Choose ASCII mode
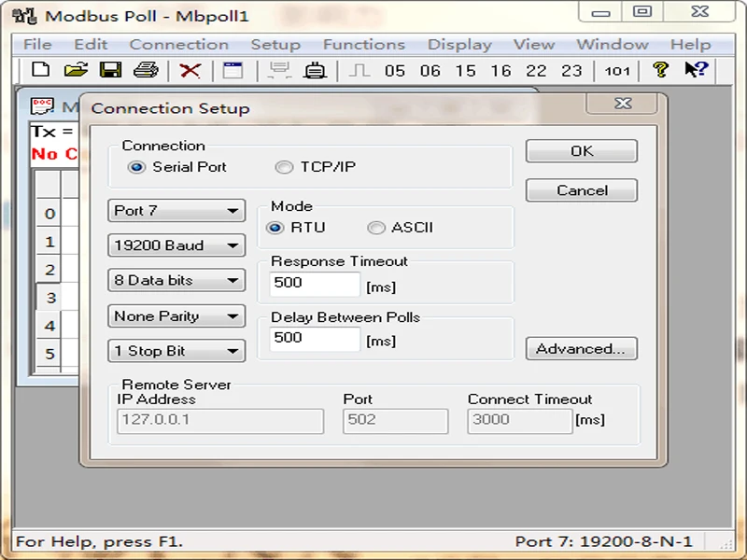The height and width of the screenshot is (560, 747). tap(376, 228)
